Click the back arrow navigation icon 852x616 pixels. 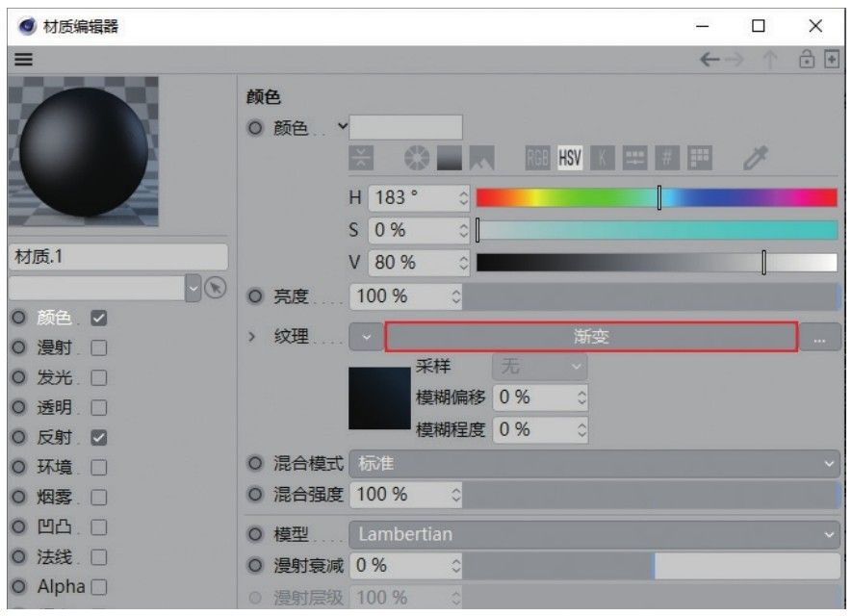click(x=710, y=59)
